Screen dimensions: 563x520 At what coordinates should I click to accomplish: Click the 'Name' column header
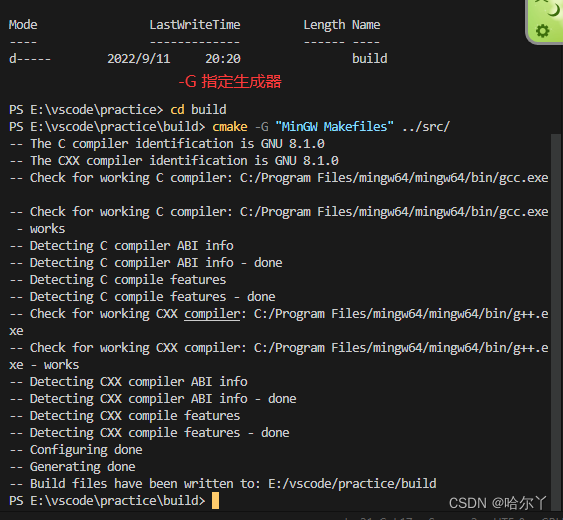tap(366, 25)
